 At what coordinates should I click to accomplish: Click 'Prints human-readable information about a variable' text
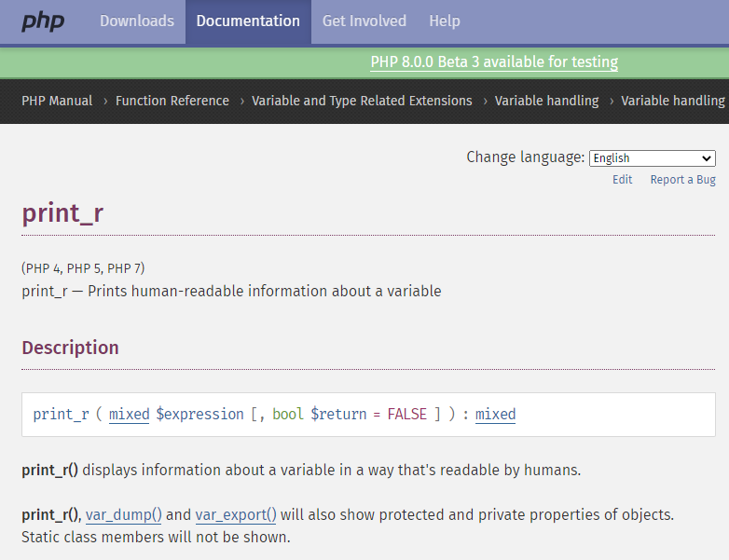click(x=265, y=292)
